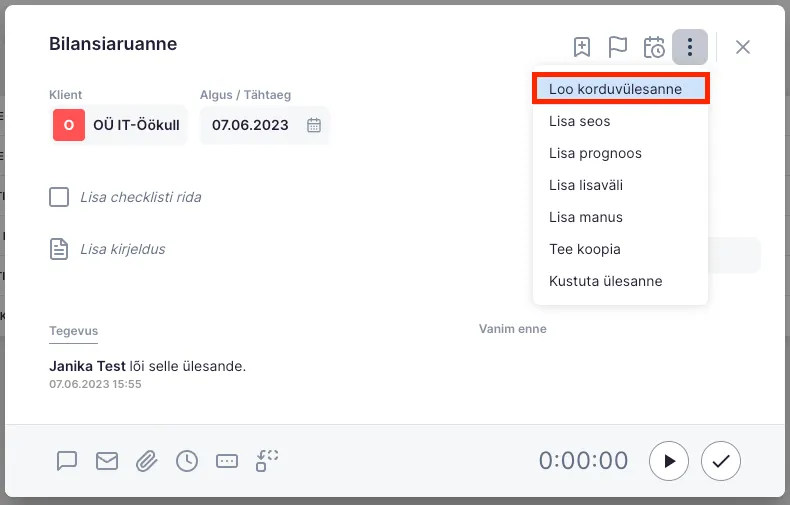Select Kustuta ülesanne menu option

click(605, 281)
